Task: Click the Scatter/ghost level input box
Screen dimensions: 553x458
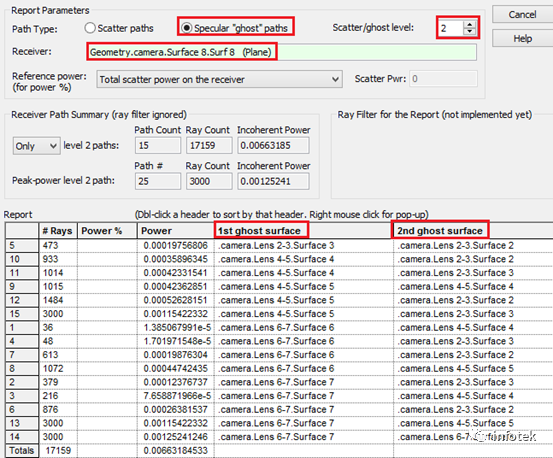Action: click(x=451, y=28)
